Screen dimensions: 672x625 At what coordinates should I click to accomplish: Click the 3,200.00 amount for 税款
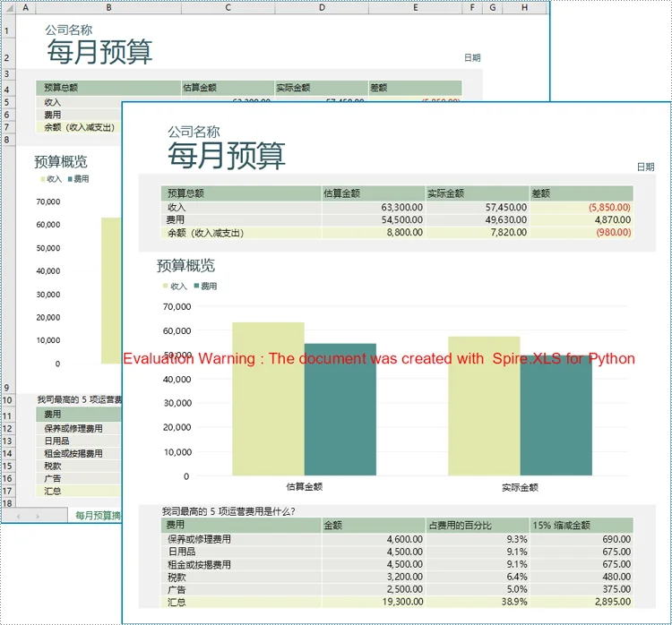tap(405, 577)
